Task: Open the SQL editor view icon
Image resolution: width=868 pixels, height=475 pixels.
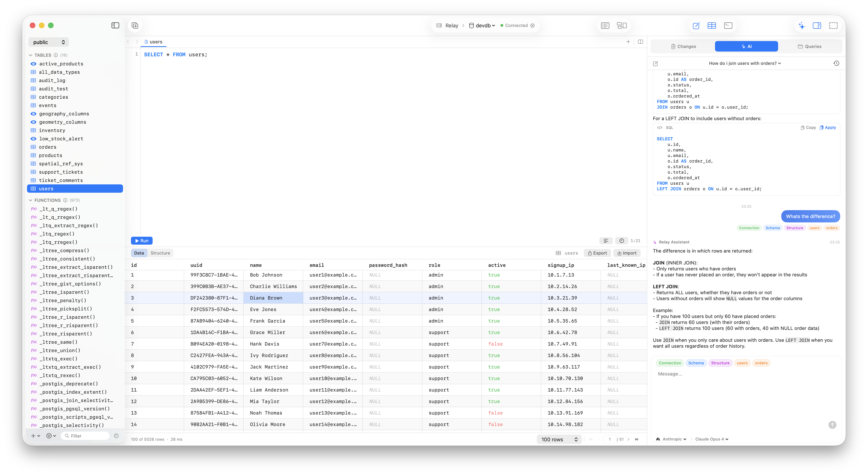Action: coord(696,25)
